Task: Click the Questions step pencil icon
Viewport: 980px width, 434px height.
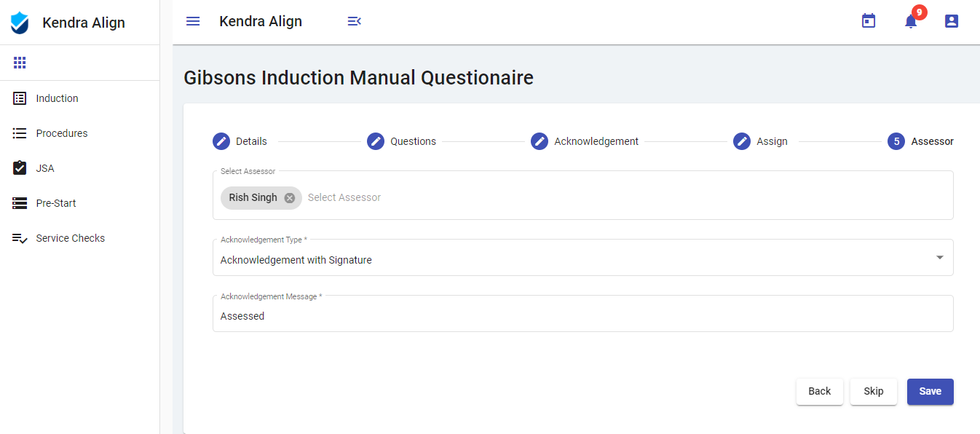Action: tap(376, 141)
